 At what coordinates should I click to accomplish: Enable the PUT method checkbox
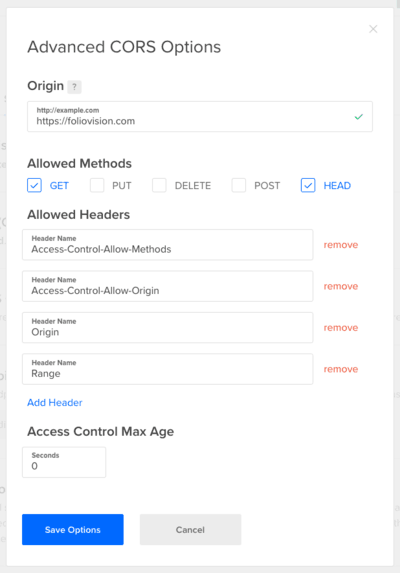tap(97, 185)
